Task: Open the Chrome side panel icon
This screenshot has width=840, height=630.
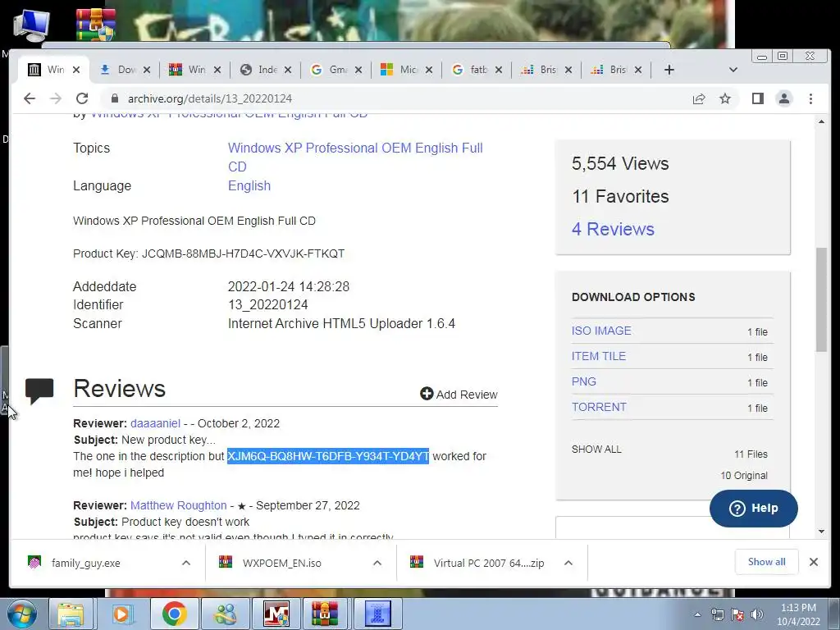Action: (757, 98)
